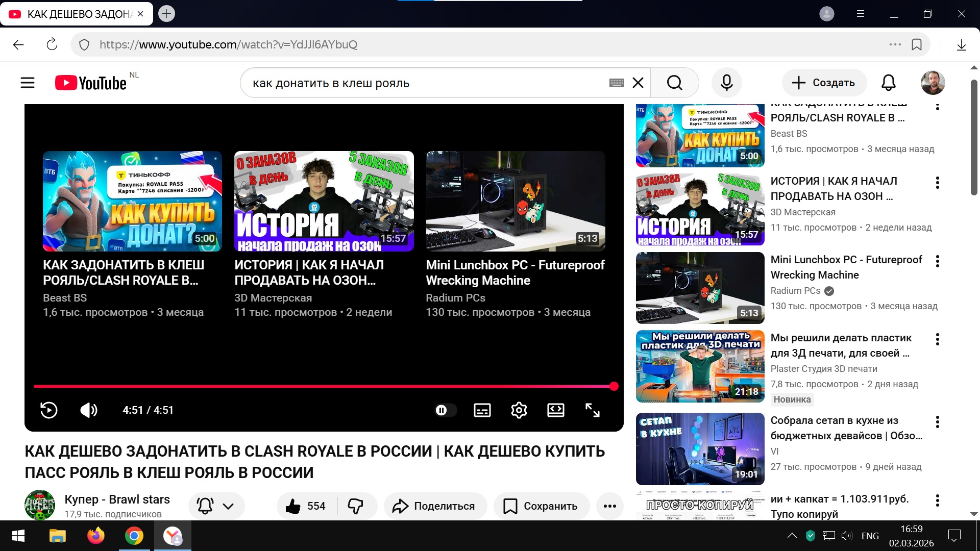Disable the autoplay switch in player

click(445, 410)
